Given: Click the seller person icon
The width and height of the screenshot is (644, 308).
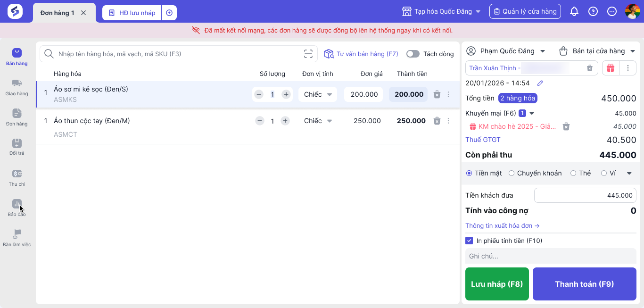Looking at the screenshot, I should click(x=471, y=51).
